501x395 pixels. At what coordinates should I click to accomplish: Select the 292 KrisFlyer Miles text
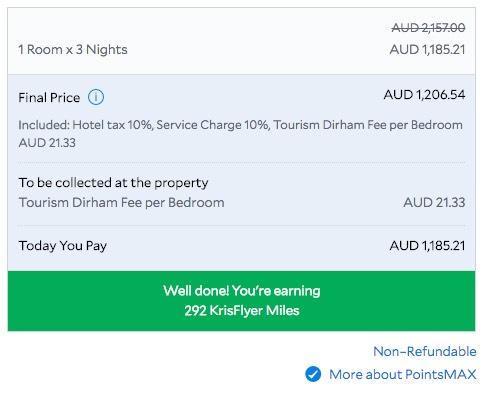[242, 311]
